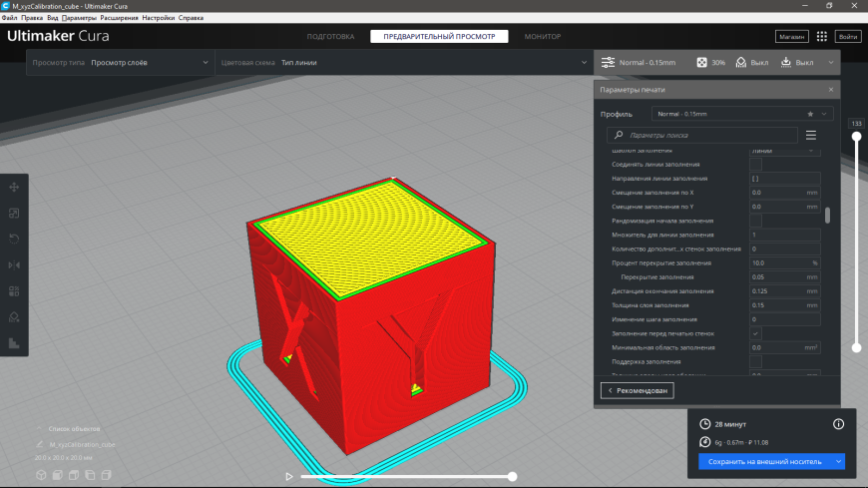Screen dimensions: 868x488
Task: Open settings visibility hamburger menu
Action: click(811, 135)
